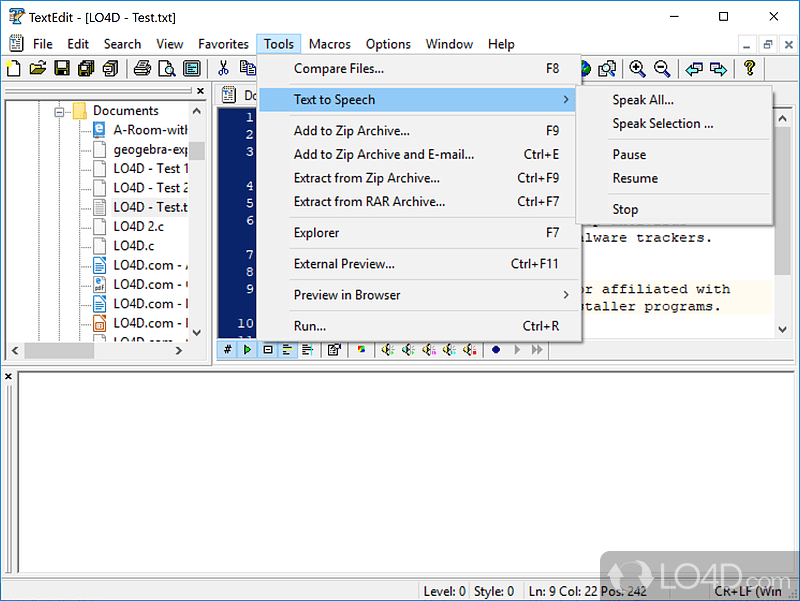Image resolution: width=800 pixels, height=601 pixels.
Task: Click the Save All multiple-disks icon
Action: pos(86,68)
